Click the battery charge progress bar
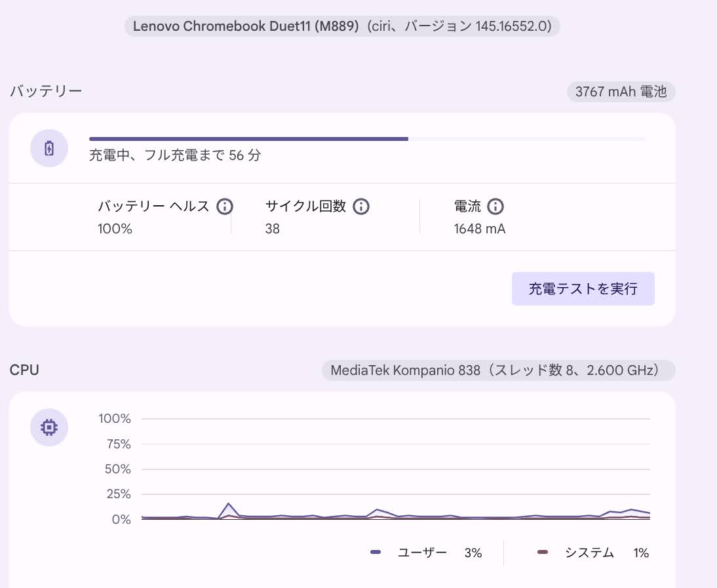Screen dimensions: 717x588 click(x=368, y=138)
